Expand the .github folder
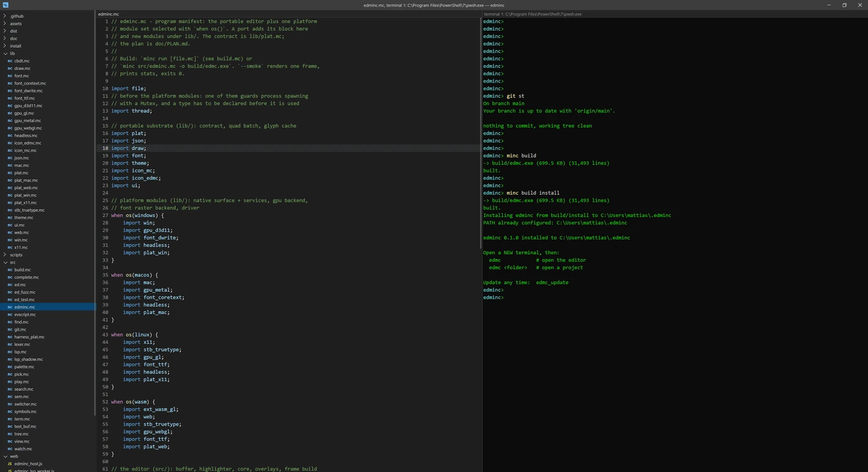Image resolution: width=868 pixels, height=472 pixels. [5, 16]
